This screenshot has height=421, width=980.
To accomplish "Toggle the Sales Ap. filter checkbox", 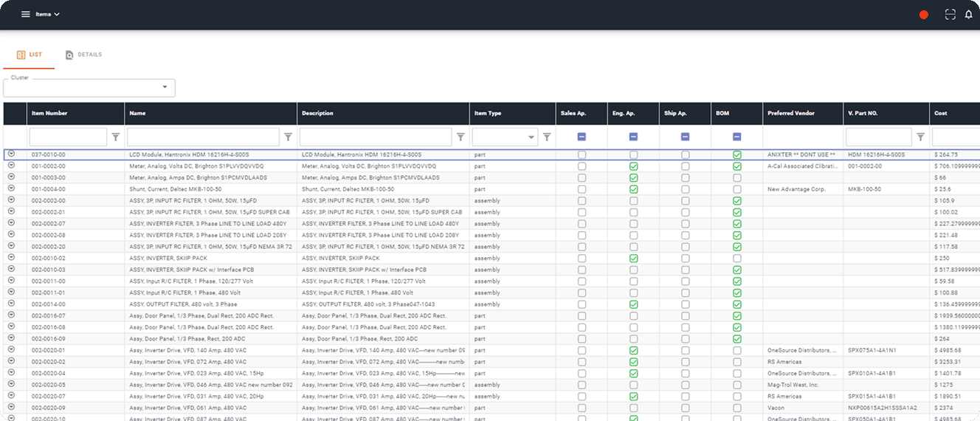I will 582,137.
